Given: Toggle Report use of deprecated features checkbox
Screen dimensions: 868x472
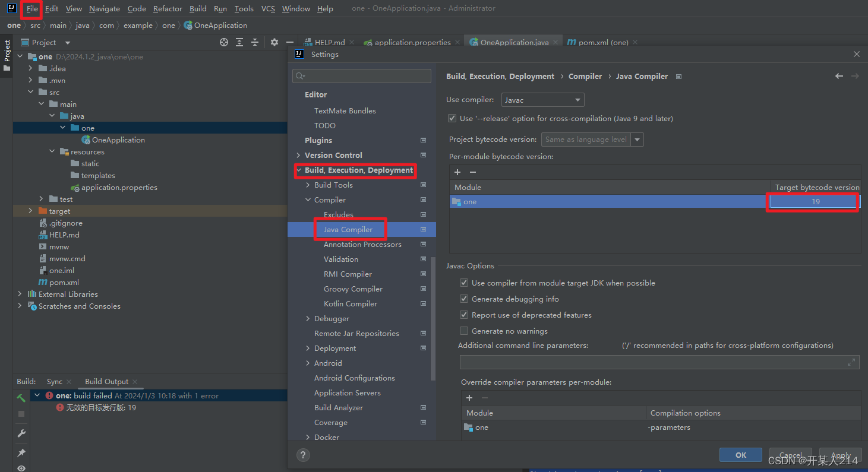Looking at the screenshot, I should 464,315.
